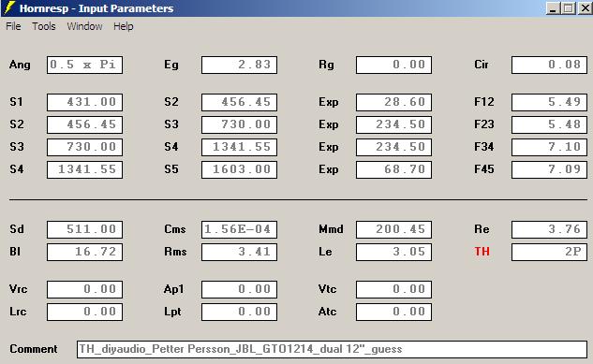Click the Exp field showing 28.60

393,102
